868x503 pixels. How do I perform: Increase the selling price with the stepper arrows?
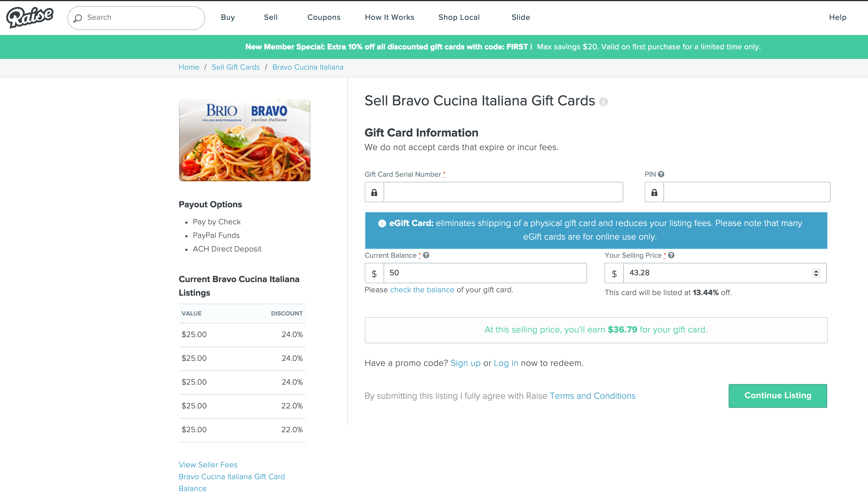coord(816,270)
